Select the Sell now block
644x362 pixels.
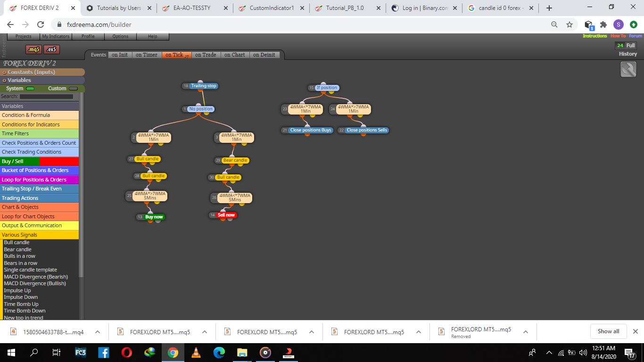pos(226,215)
